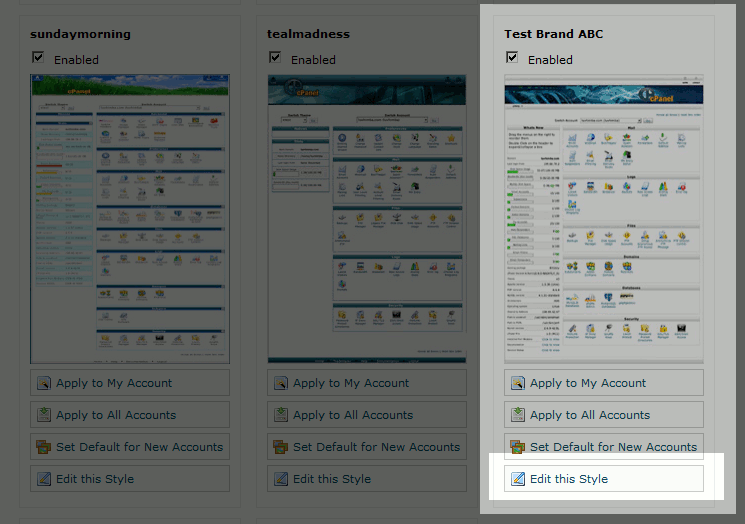Click the Set Default icon for sundaymorning
Image resolution: width=745 pixels, height=524 pixels.
(44, 447)
